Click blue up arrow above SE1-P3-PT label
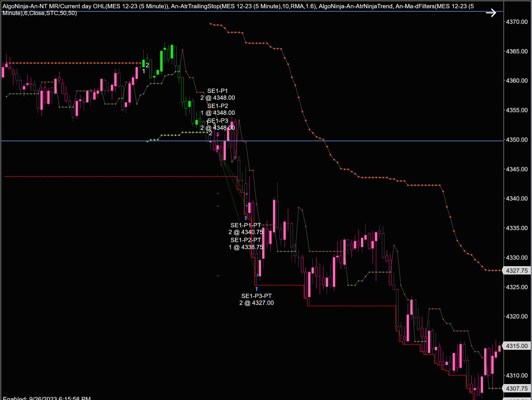532x400 pixels. pos(257,289)
